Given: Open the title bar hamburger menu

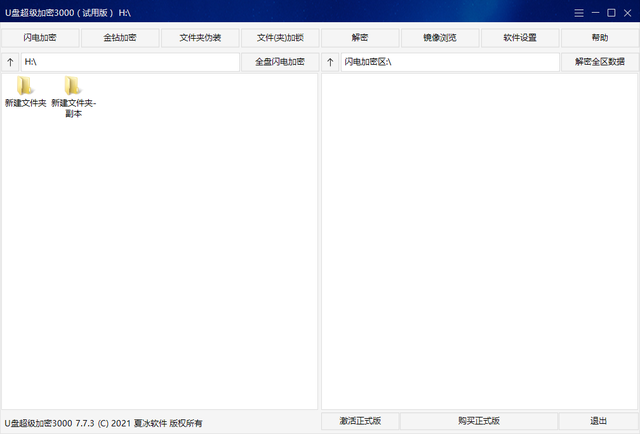Looking at the screenshot, I should [579, 13].
